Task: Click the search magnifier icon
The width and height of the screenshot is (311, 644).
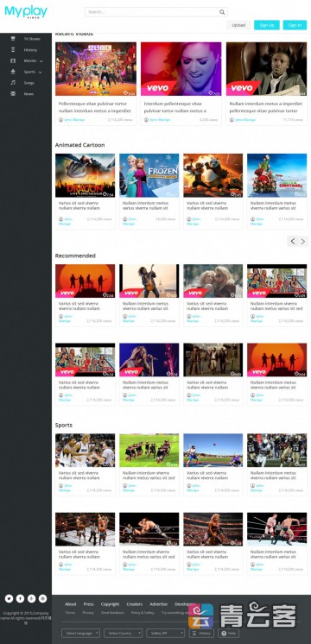Action: [222, 12]
